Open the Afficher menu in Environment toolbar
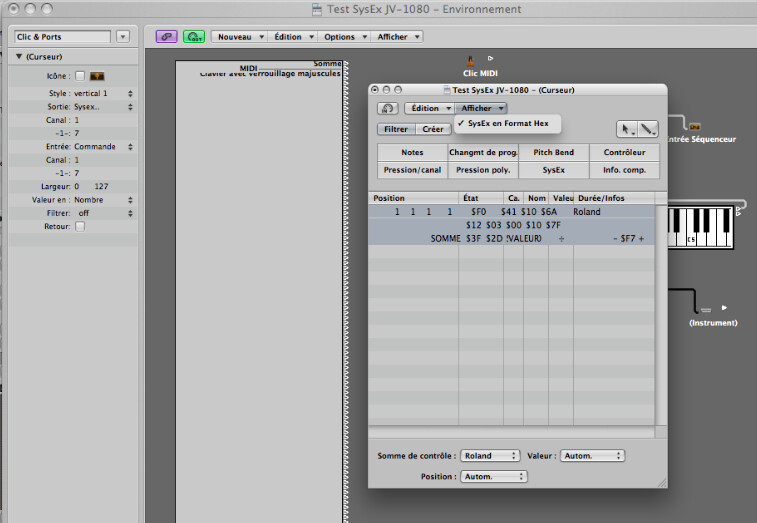This screenshot has height=523, width=757. pyautogui.click(x=397, y=37)
